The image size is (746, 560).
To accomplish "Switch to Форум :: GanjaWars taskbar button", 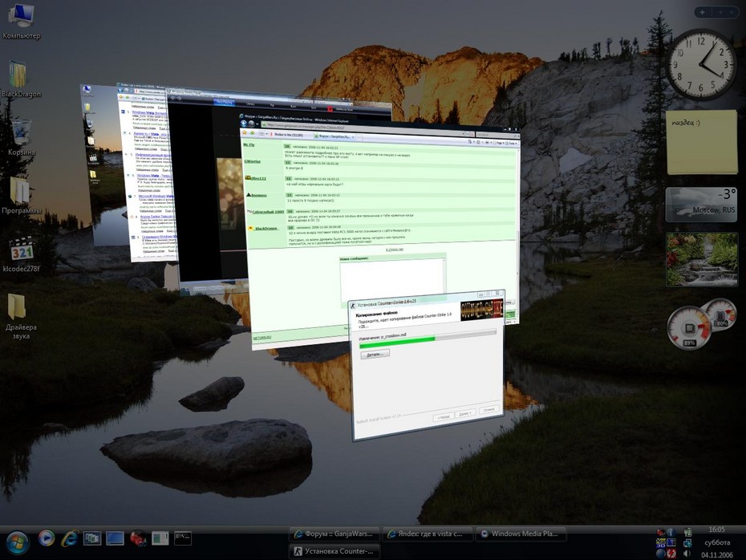I will (x=334, y=534).
